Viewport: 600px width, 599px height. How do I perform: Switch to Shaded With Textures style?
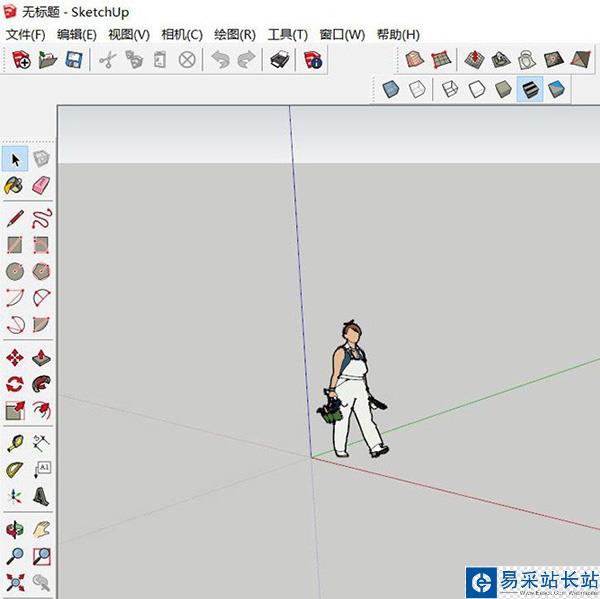[530, 89]
